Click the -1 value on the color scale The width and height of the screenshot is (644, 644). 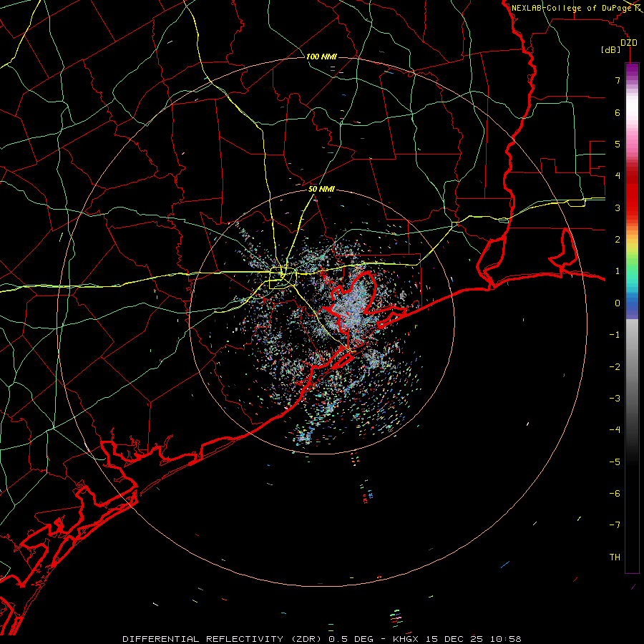click(615, 334)
